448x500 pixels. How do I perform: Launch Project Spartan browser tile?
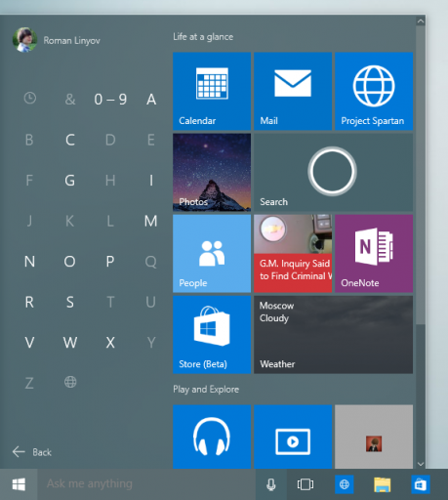(374, 91)
